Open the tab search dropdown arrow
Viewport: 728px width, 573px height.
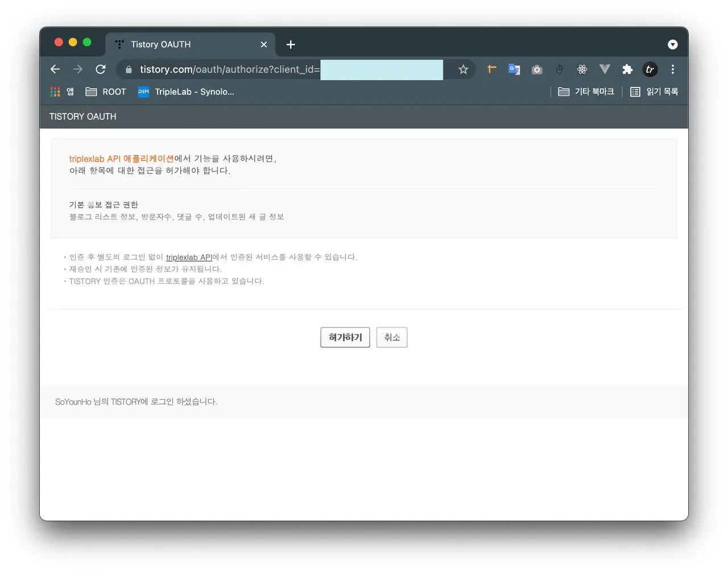673,44
